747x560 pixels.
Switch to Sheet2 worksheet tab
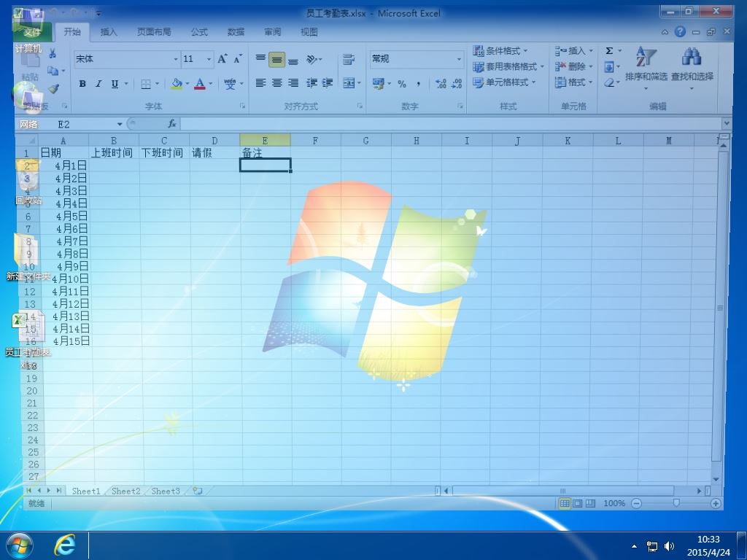click(125, 491)
